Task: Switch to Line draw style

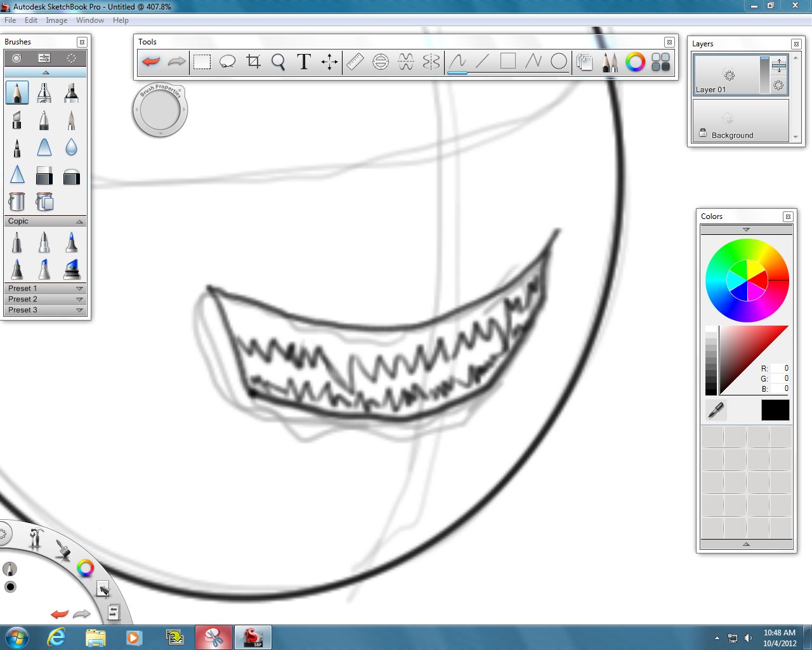Action: pos(482,62)
